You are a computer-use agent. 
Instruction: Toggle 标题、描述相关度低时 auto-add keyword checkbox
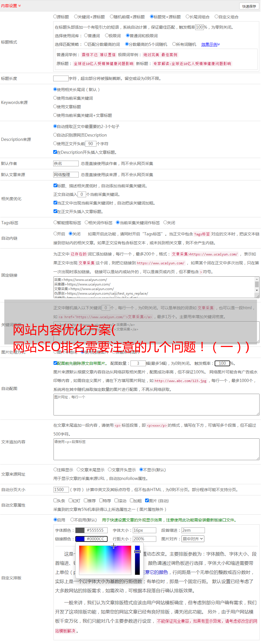(56, 186)
